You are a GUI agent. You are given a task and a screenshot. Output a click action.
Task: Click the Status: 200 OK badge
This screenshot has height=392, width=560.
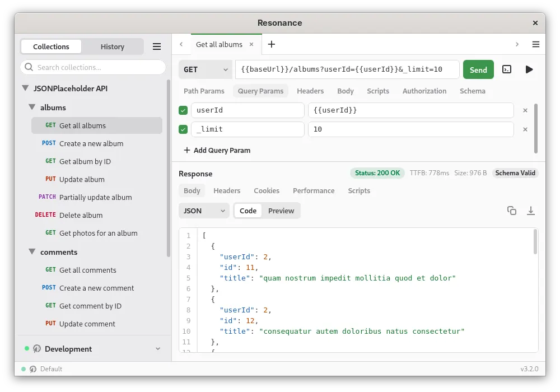tap(377, 173)
